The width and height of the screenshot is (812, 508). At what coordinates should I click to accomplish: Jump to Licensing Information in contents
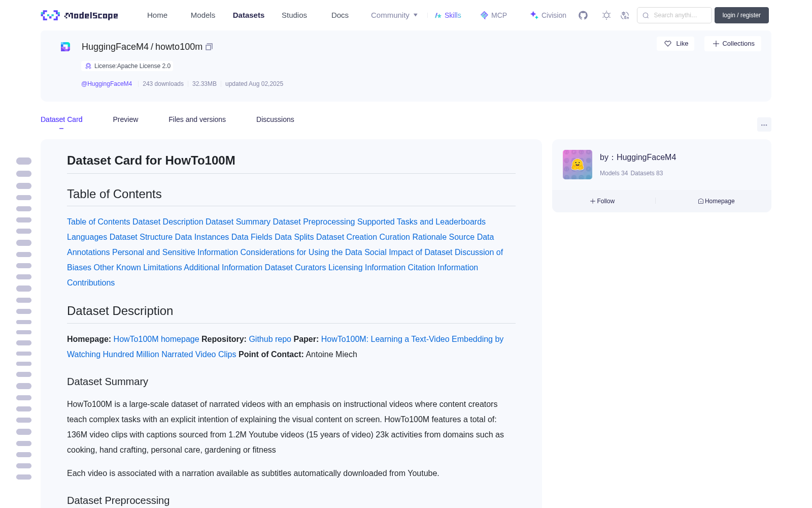[x=367, y=267]
